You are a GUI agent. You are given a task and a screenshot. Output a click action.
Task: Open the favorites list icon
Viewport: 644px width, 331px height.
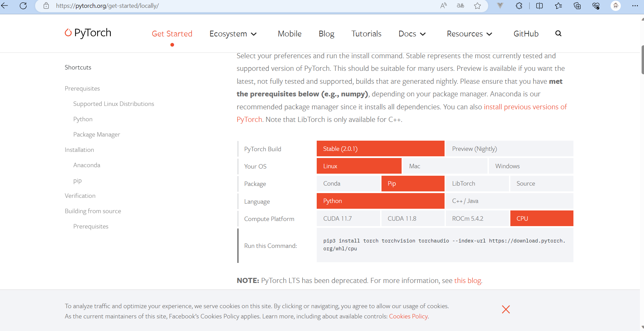pyautogui.click(x=558, y=5)
